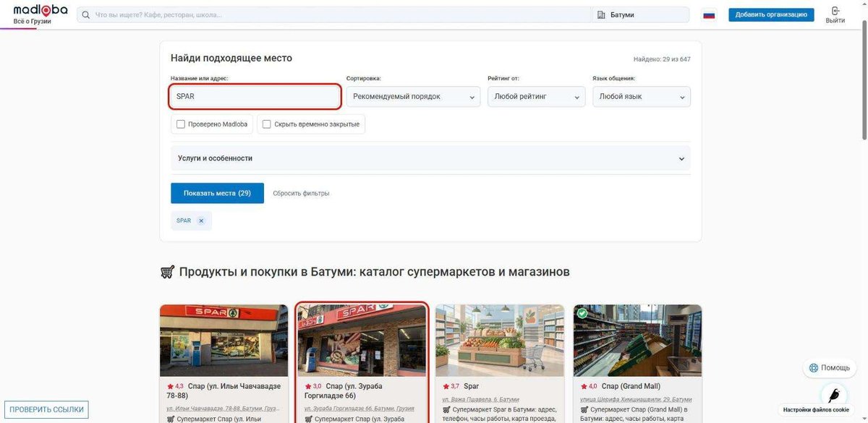Click the search magnifier icon
This screenshot has height=423, width=868.
tap(86, 14)
